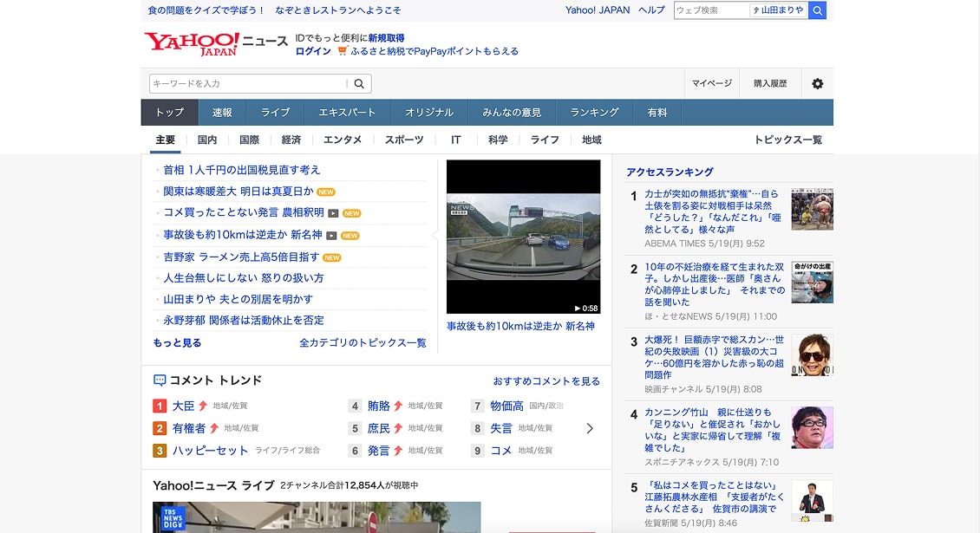Image resolution: width=980 pixels, height=533 pixels.
Task: Select the スポーツ category
Action: (404, 140)
